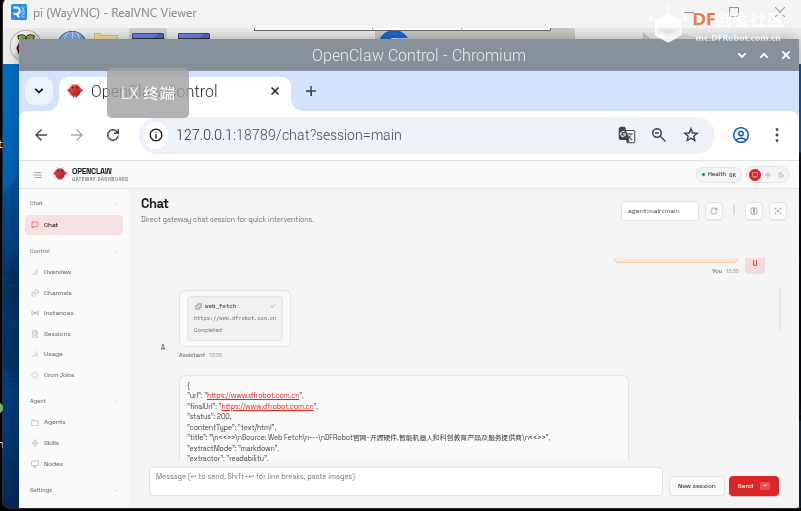The image size is (801, 511).
Task: View site information icon in address bar
Action: pyautogui.click(x=156, y=135)
